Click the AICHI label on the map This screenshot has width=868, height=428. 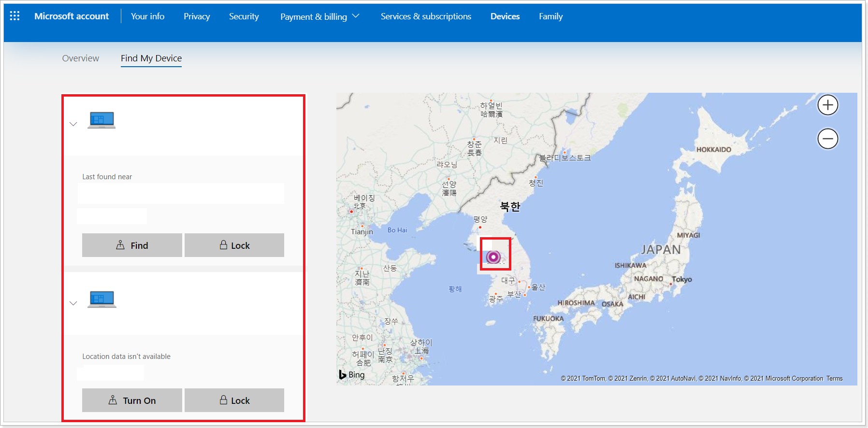tap(637, 297)
